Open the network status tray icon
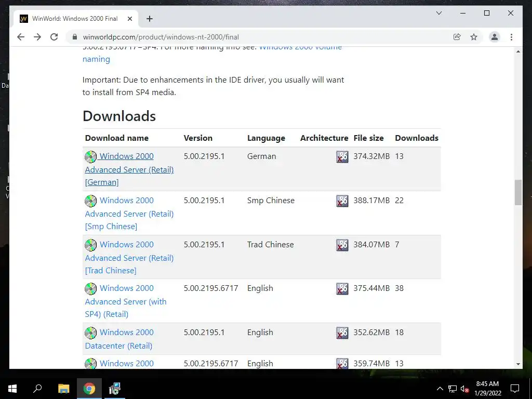This screenshot has height=399, width=532. pos(453,389)
